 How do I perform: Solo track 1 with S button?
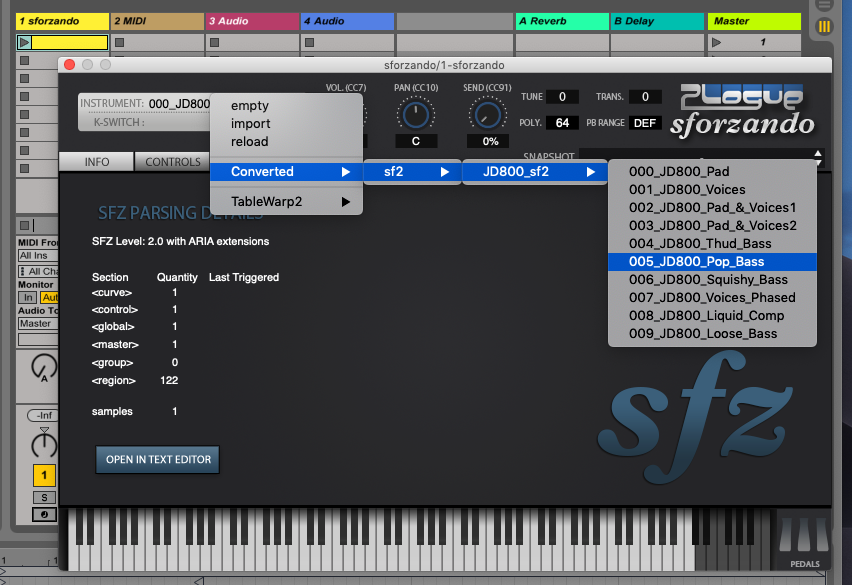click(44, 498)
